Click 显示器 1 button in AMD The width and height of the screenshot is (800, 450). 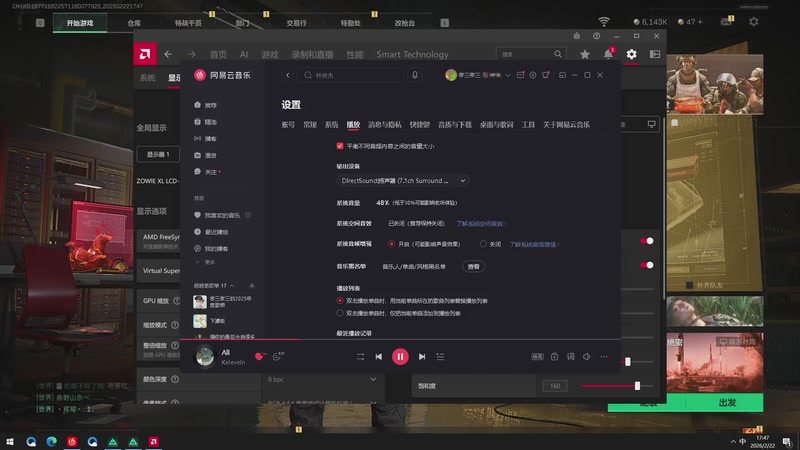point(158,154)
